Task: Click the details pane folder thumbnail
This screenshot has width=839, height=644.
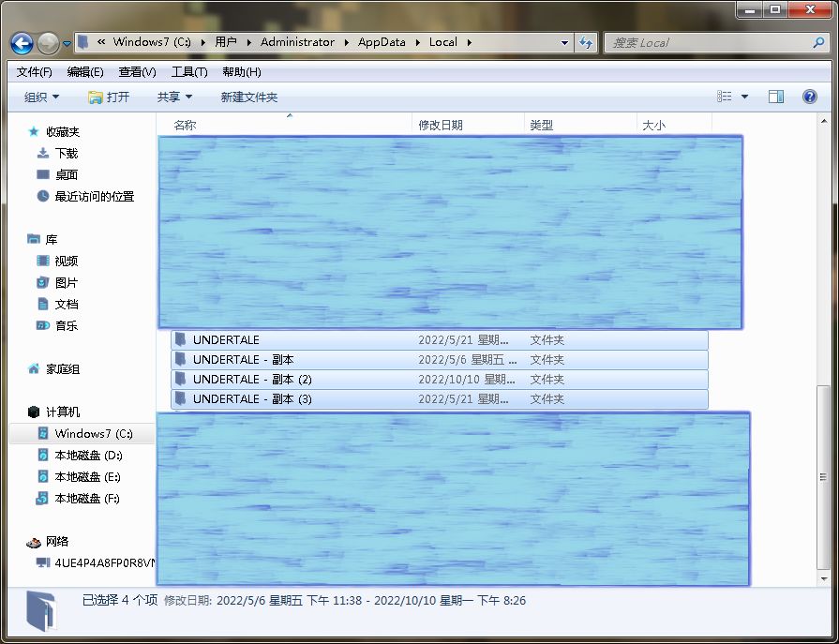Action: pos(41,610)
